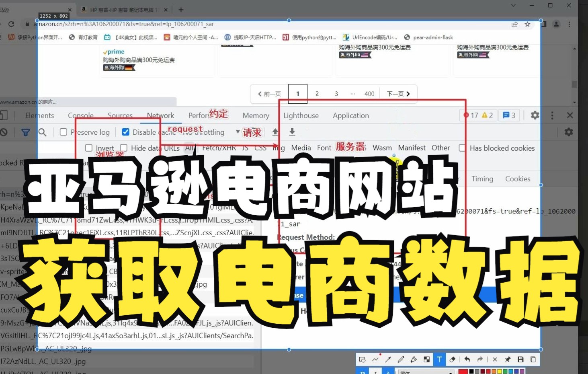Open the Application tab

pyautogui.click(x=351, y=115)
